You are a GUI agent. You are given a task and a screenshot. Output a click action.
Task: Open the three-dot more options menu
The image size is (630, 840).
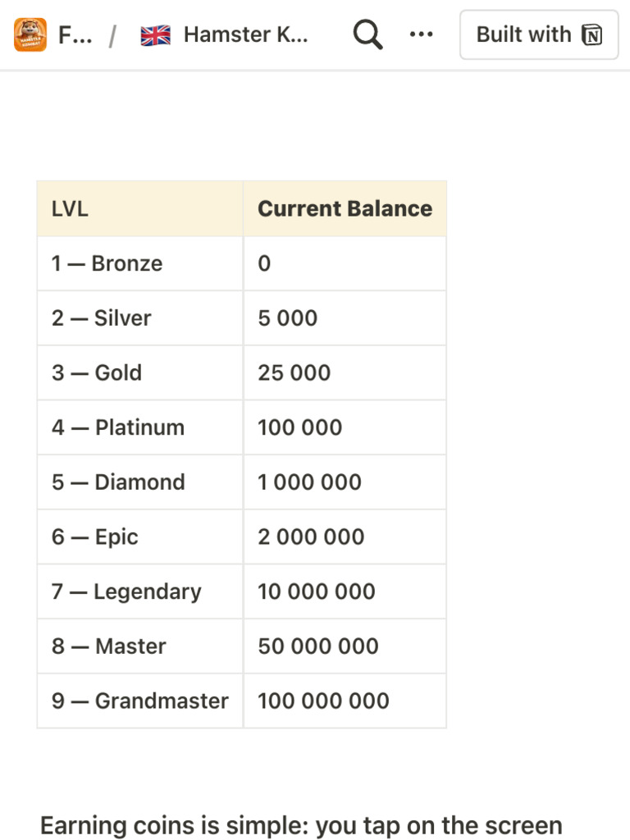pos(421,34)
